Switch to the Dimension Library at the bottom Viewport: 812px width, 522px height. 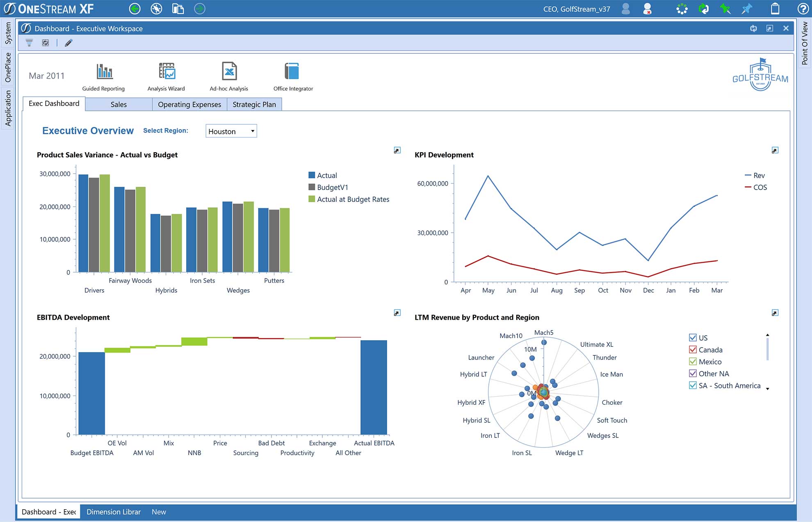click(113, 512)
